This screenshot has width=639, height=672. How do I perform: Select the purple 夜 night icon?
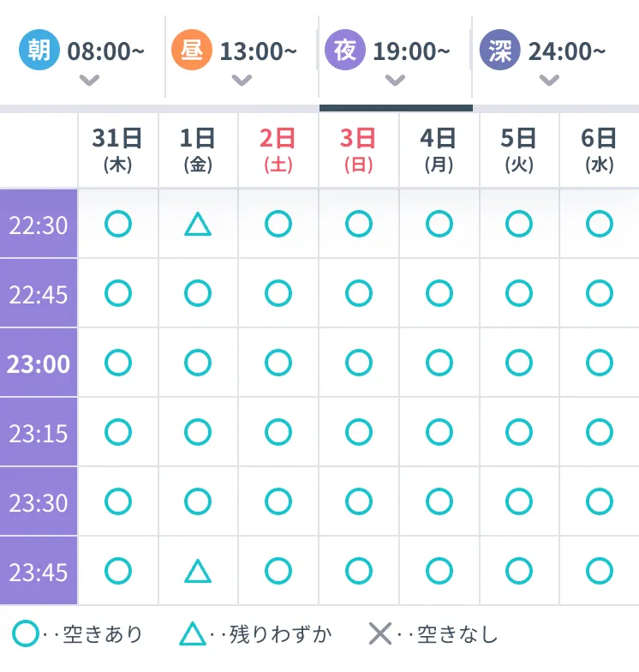point(344,50)
